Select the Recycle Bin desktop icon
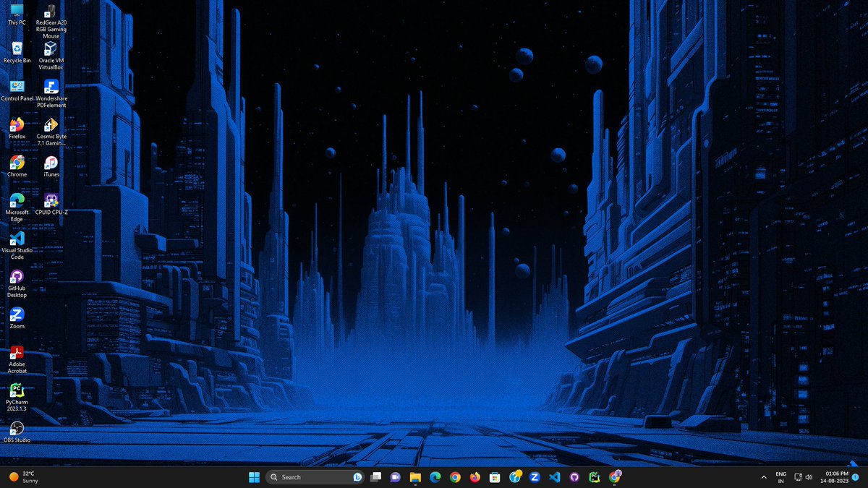868x488 pixels. (17, 53)
